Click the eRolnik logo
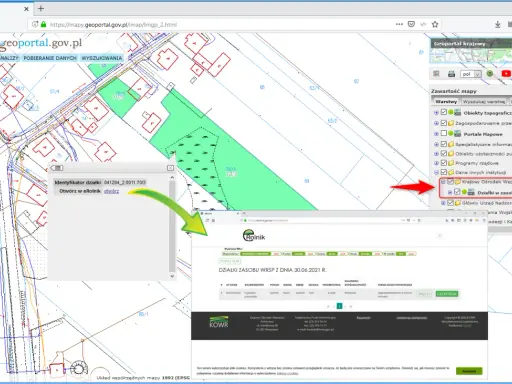 (254, 236)
